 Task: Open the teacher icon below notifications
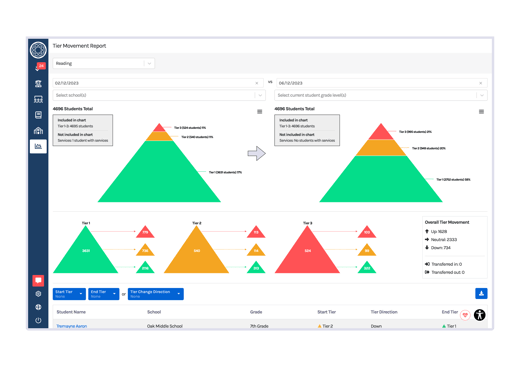pos(38,83)
